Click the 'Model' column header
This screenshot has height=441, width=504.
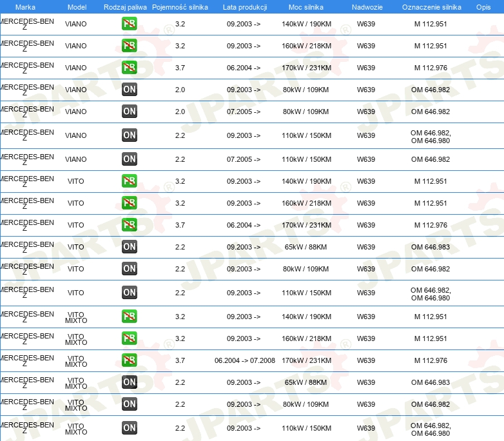[x=77, y=7]
